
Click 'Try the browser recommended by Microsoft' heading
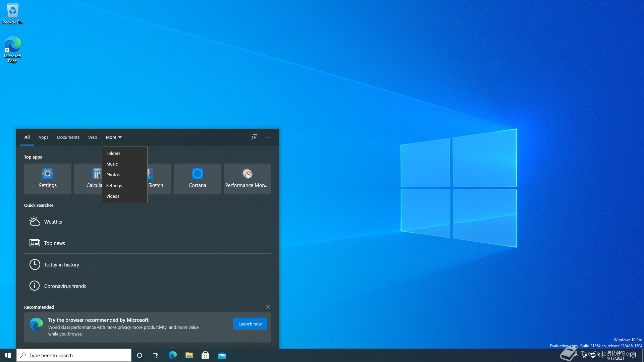click(98, 320)
